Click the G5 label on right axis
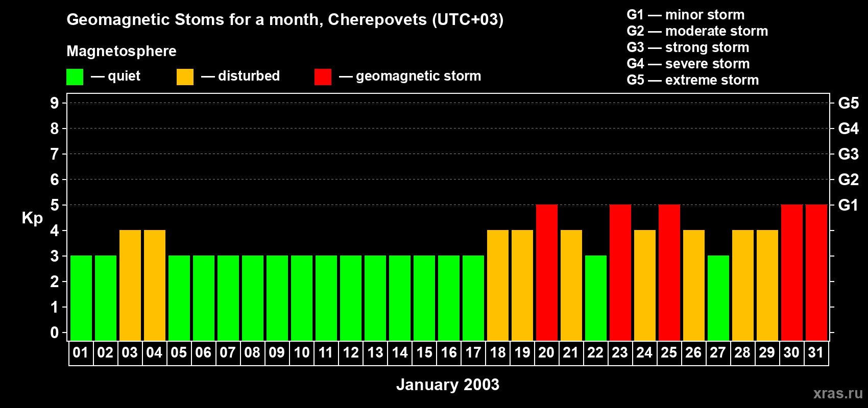 (848, 103)
